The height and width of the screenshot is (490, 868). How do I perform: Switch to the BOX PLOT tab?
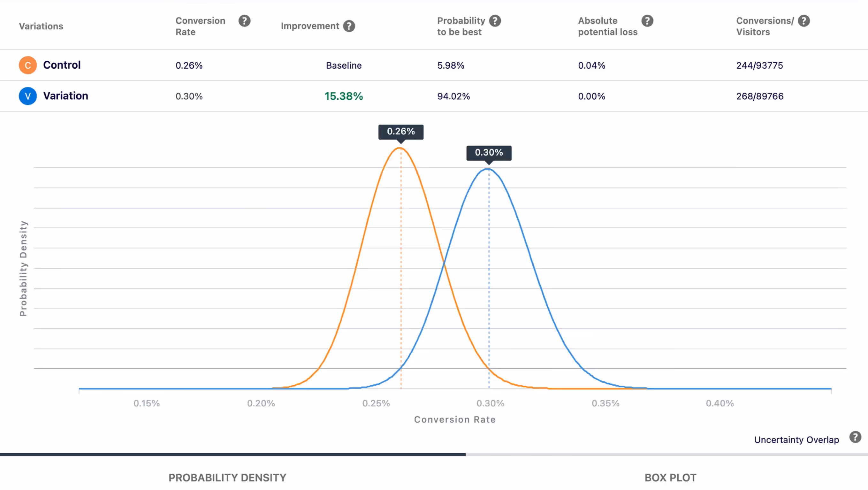pyautogui.click(x=670, y=478)
